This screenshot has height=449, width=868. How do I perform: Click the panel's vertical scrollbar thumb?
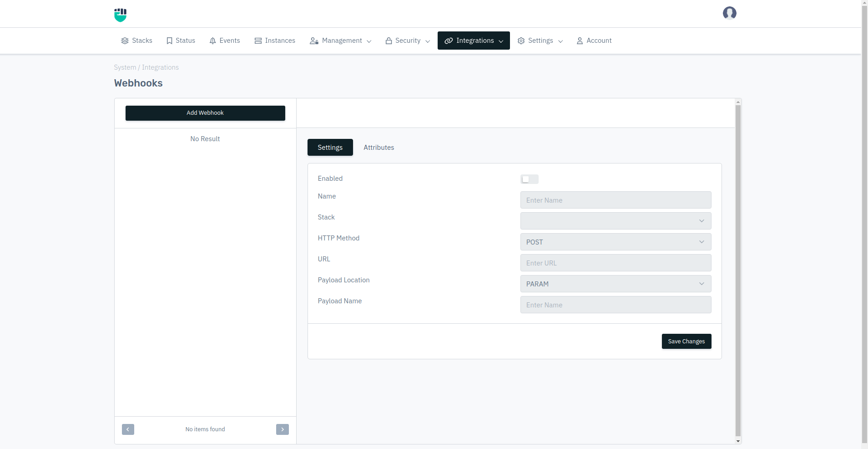[738, 270]
